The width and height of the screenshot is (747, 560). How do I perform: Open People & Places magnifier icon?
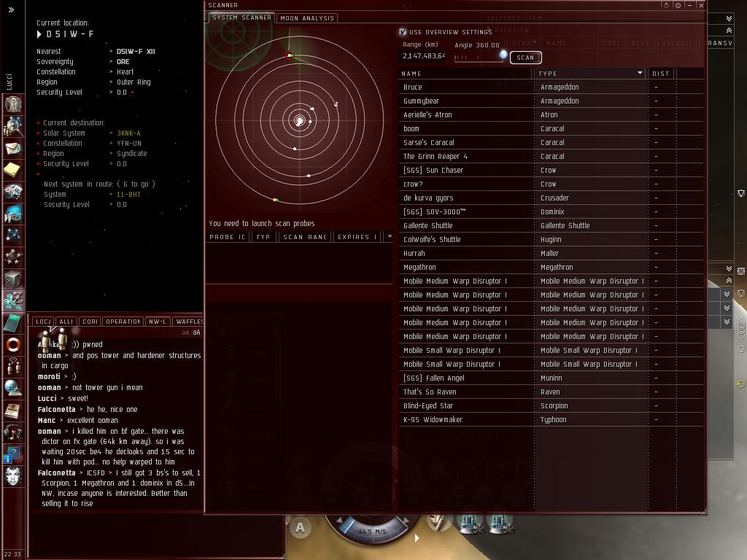pyautogui.click(x=13, y=125)
